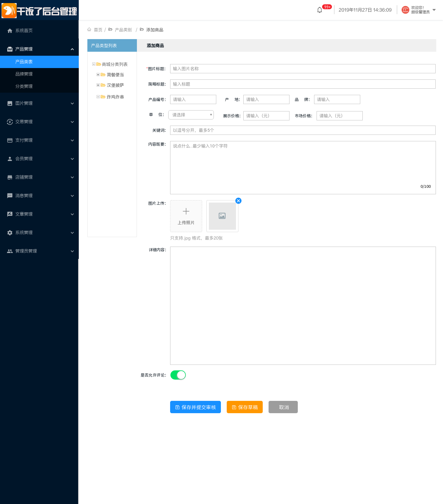443x504 pixels.
Task: Click the app logo in header
Action: [x=9, y=11]
